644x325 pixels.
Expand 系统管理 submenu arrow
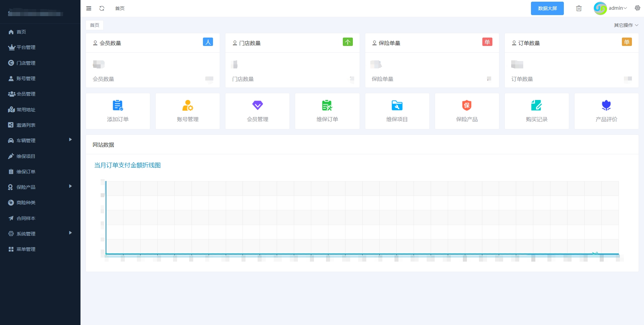pos(70,233)
